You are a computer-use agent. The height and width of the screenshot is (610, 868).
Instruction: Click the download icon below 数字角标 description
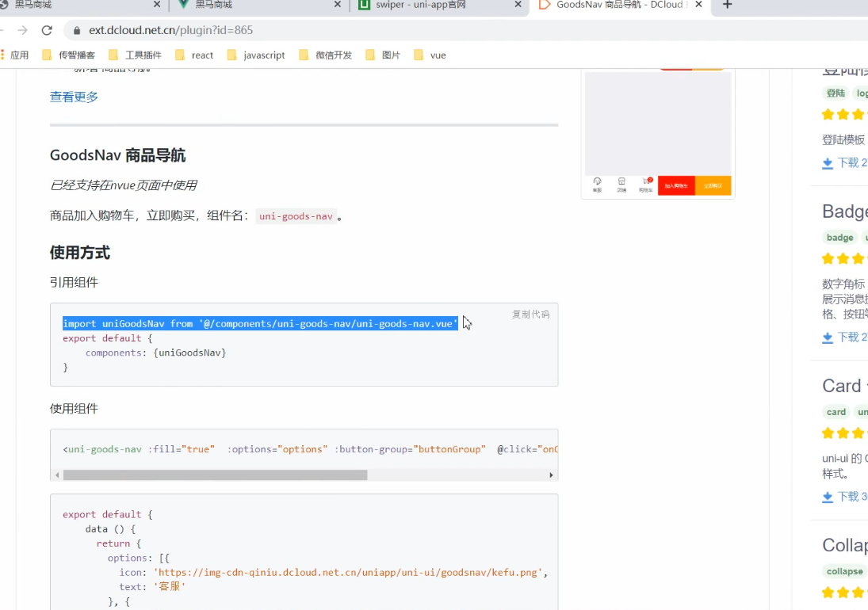[828, 337]
